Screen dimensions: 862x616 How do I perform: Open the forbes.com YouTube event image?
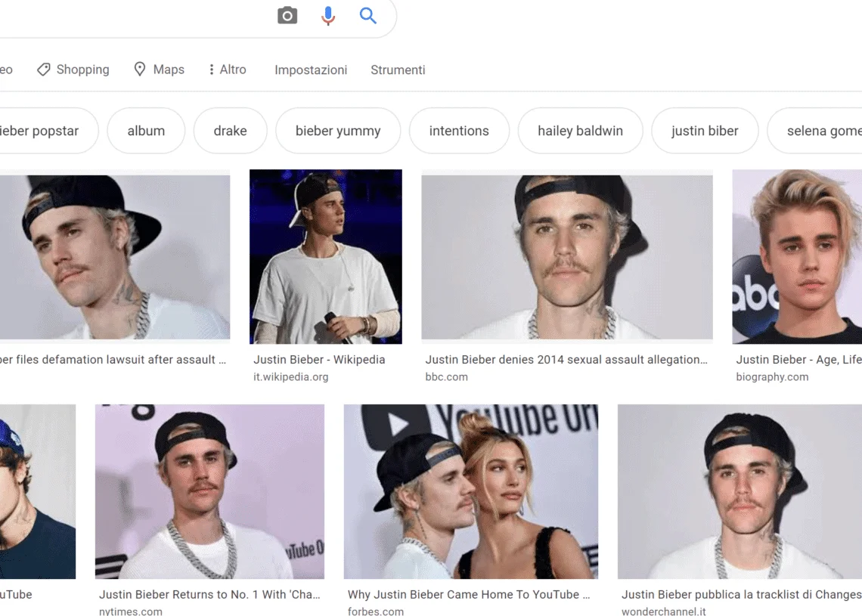[470, 491]
